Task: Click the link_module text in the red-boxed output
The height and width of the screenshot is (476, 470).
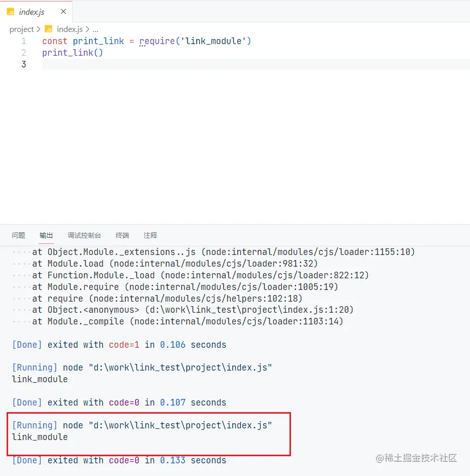Action: tap(40, 436)
